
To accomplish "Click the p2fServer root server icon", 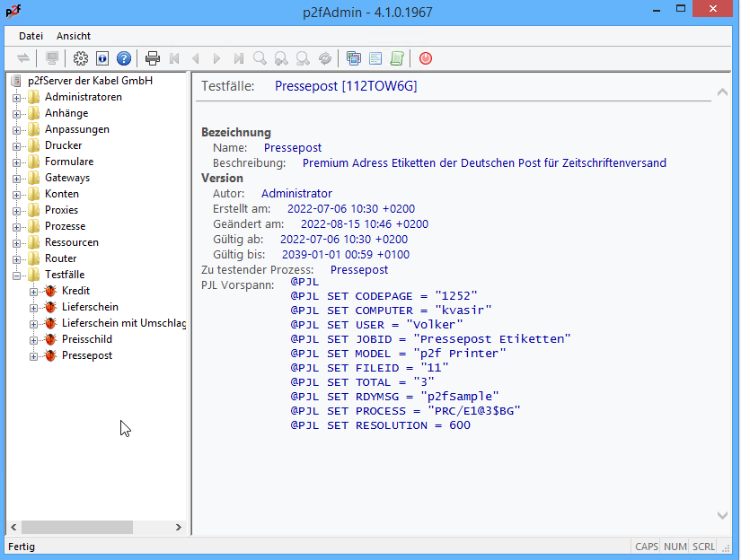I will pos(16,81).
